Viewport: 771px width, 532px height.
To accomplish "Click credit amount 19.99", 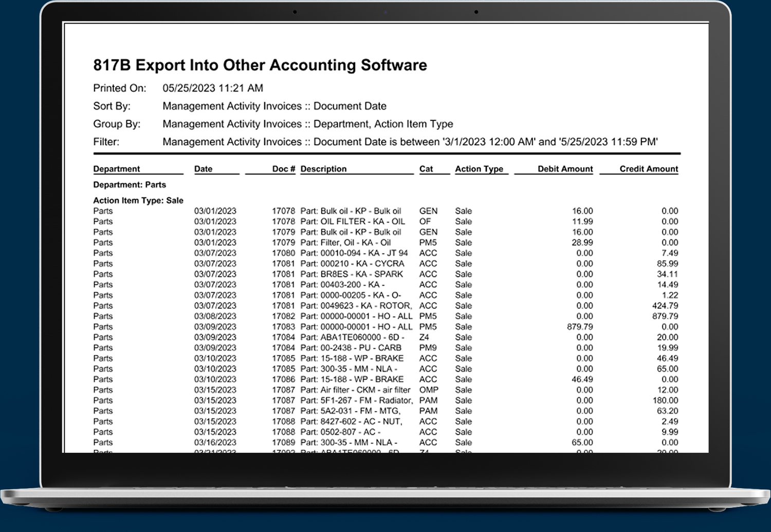I will pos(668,348).
